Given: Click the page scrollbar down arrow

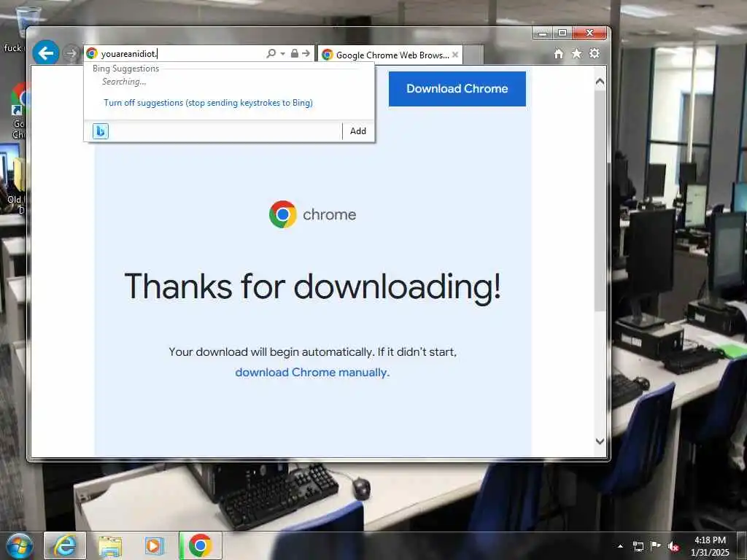Looking at the screenshot, I should coord(600,441).
